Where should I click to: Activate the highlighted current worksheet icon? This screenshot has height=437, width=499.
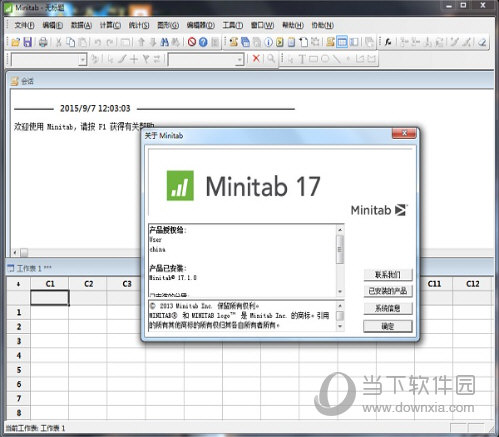click(x=342, y=42)
